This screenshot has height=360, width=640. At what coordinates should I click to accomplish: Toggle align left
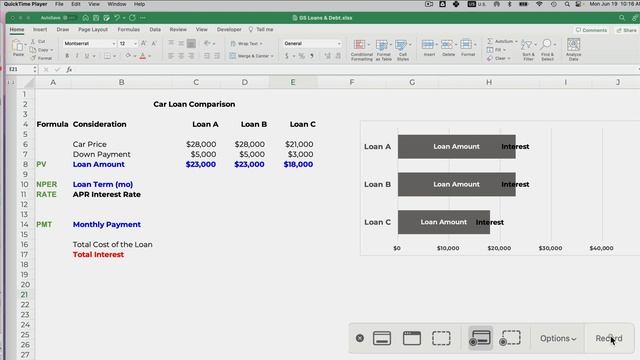tap(171, 56)
